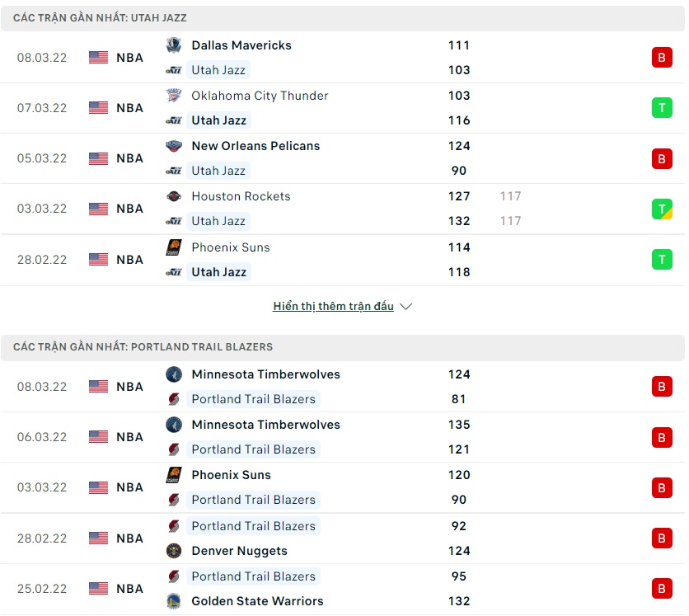
Task: Click the New Orleans Pelicans logo
Action: [173, 146]
